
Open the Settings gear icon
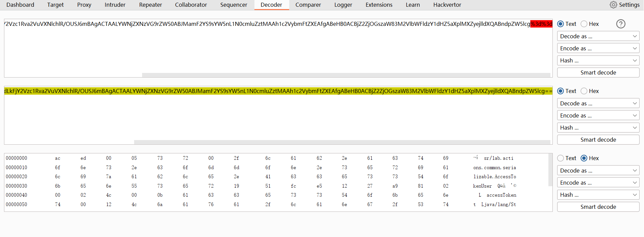tap(613, 5)
